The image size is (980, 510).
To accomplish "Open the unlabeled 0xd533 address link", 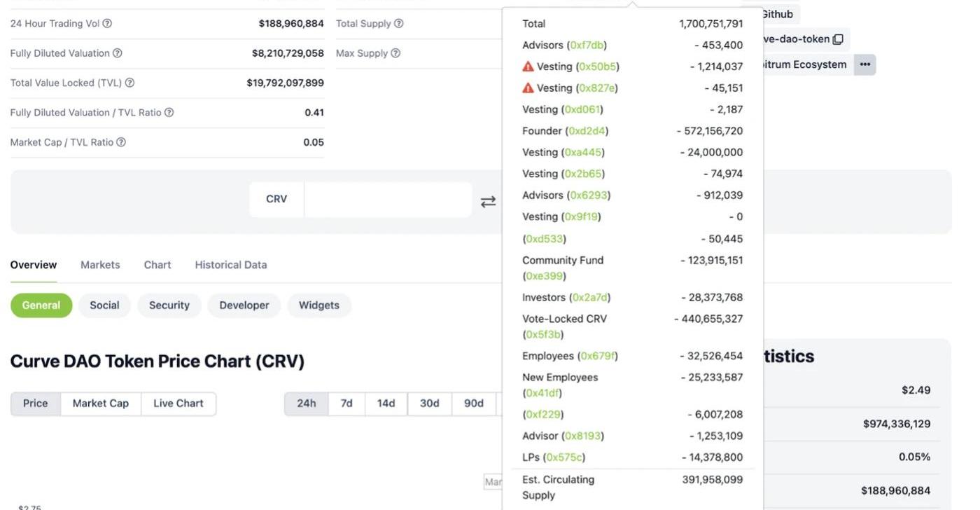I will tap(545, 239).
